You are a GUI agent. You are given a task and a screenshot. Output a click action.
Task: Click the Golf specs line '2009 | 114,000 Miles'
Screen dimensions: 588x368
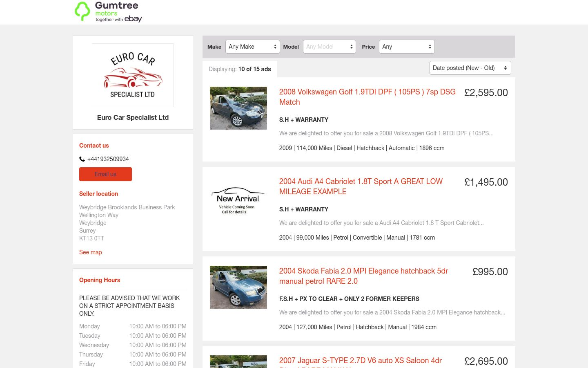(x=362, y=148)
